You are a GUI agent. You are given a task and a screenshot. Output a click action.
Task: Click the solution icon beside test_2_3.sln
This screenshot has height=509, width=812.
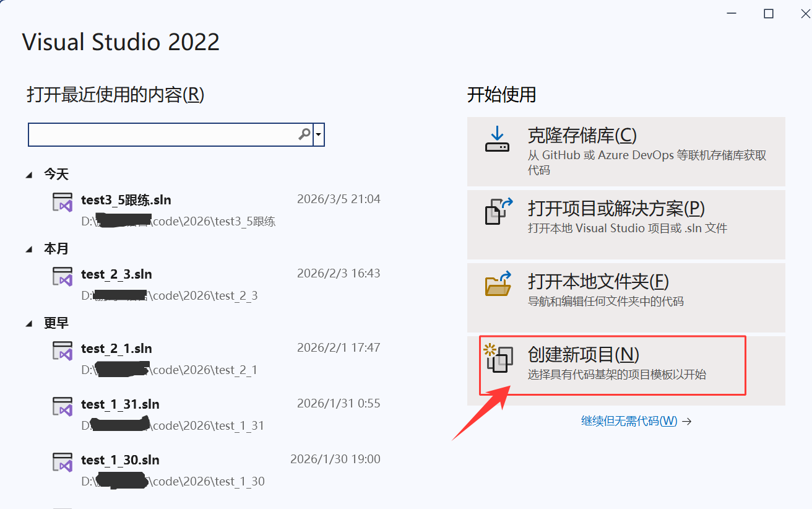pos(63,277)
